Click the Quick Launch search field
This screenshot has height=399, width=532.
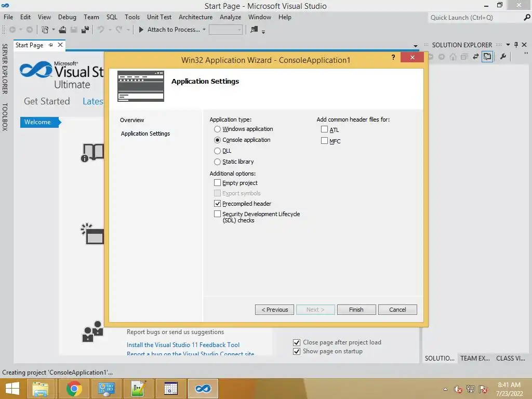[x=475, y=17]
